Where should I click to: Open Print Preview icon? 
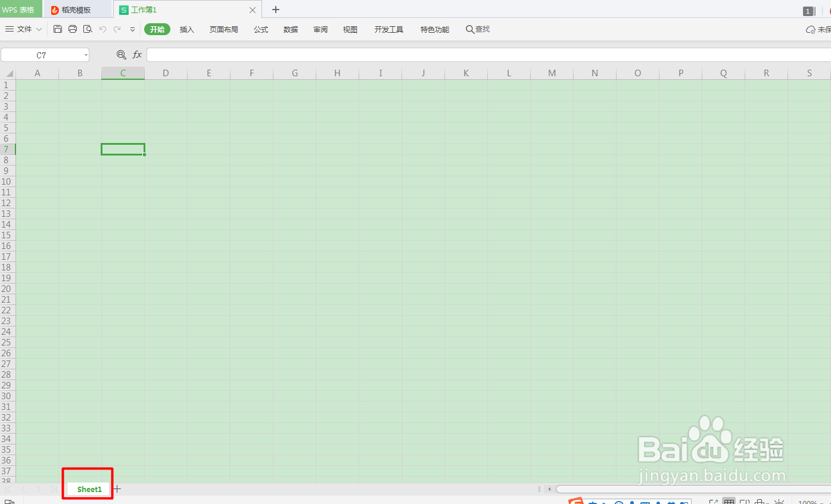click(x=88, y=29)
